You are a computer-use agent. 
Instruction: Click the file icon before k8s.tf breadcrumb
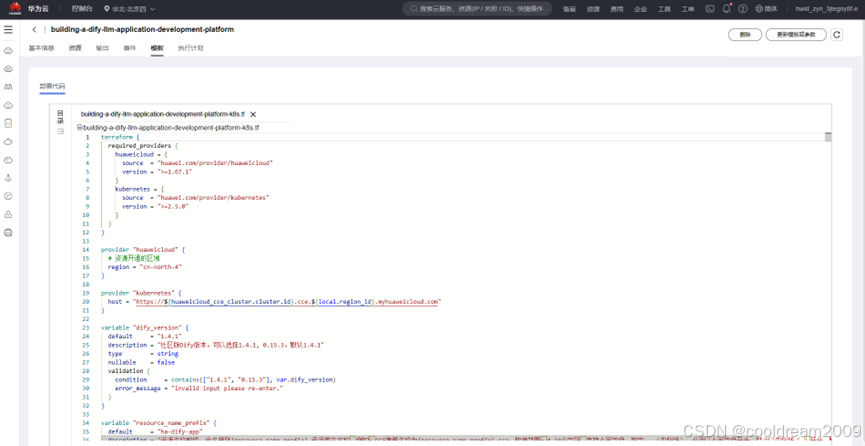tap(80, 128)
